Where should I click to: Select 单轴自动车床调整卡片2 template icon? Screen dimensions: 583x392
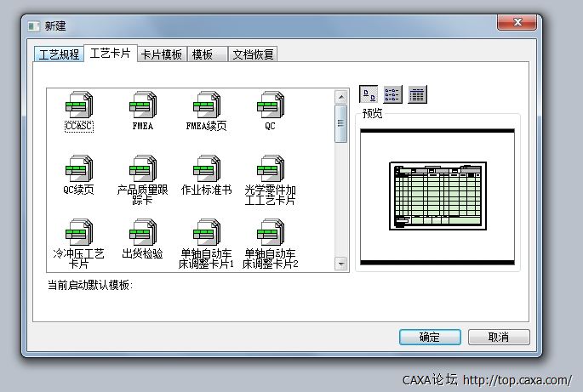(x=271, y=233)
